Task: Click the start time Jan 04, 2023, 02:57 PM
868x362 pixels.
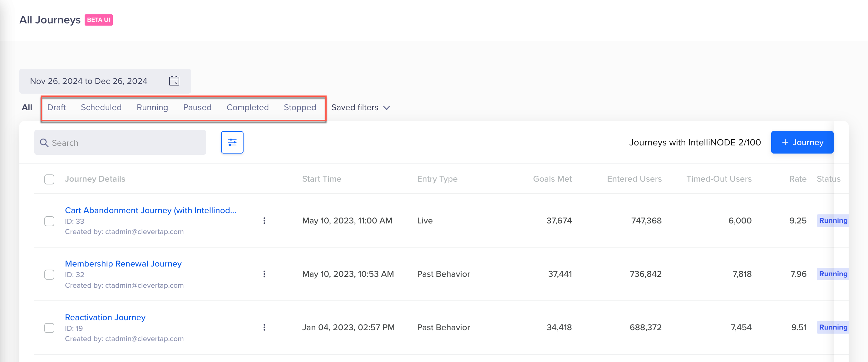Action: 348,327
